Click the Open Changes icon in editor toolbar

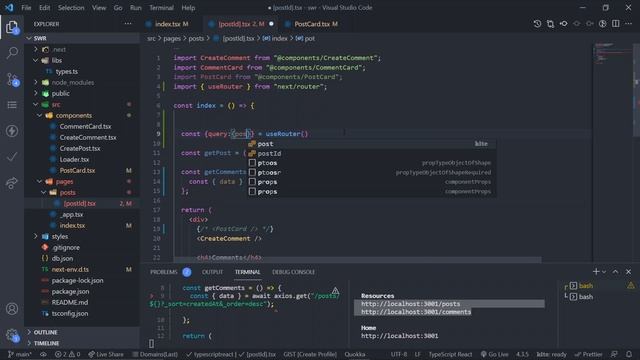550,24
